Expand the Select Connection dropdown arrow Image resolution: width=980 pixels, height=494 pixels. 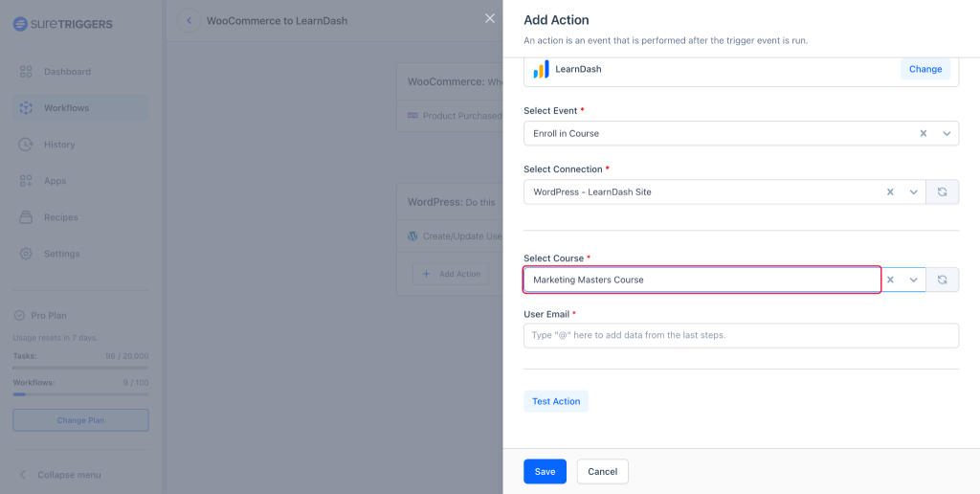[x=914, y=192]
